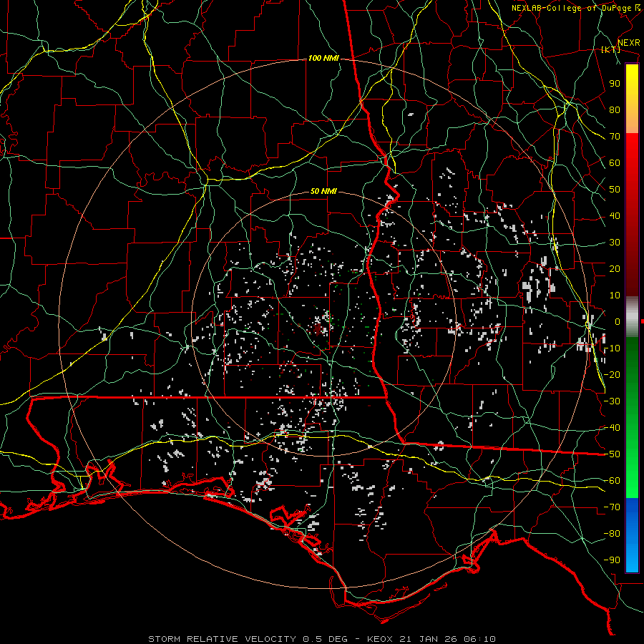644x644 pixels.
Task: Click the -80 value on the velocity scale
Action: pyautogui.click(x=612, y=534)
